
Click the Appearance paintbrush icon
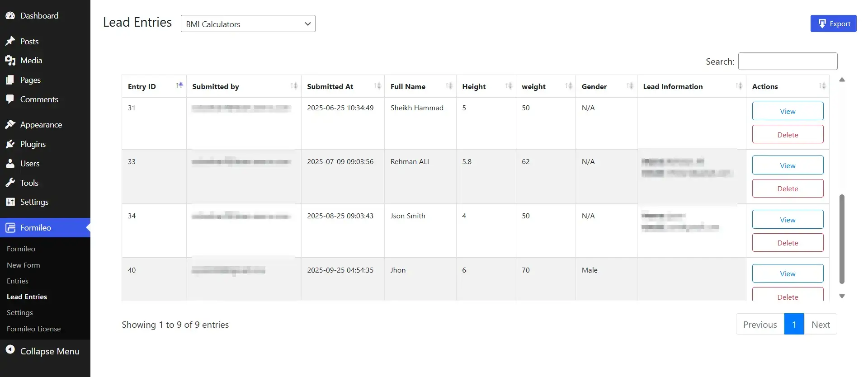coord(10,124)
